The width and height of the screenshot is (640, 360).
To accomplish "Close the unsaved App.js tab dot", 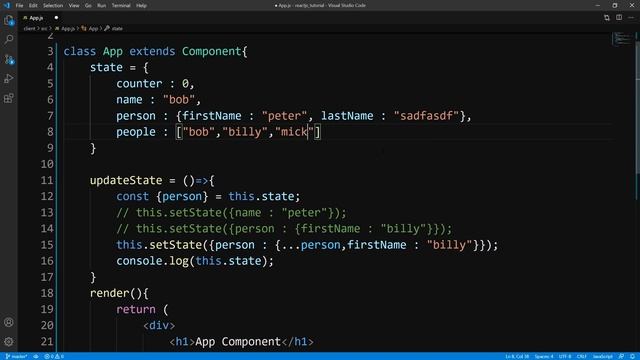I will tap(56, 18).
